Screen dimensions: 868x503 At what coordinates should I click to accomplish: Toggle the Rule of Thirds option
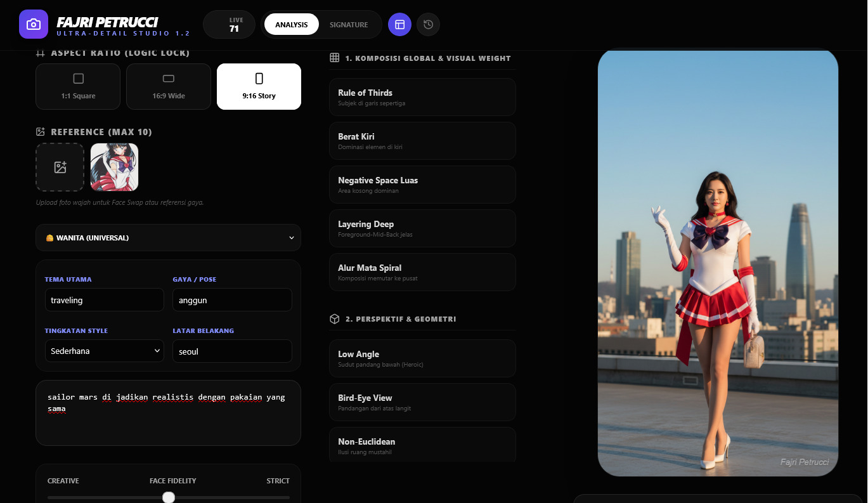coord(422,97)
